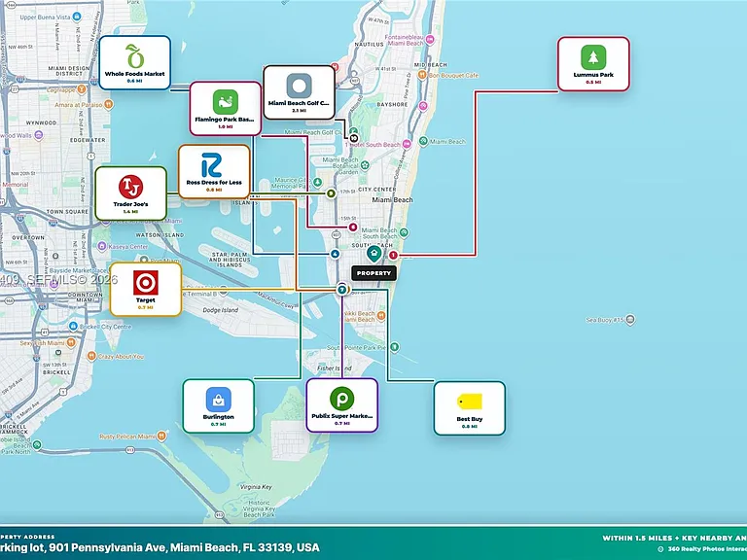This screenshot has height=560, width=747.
Task: Click the 'Dodge Island' map label
Action: (x=221, y=310)
